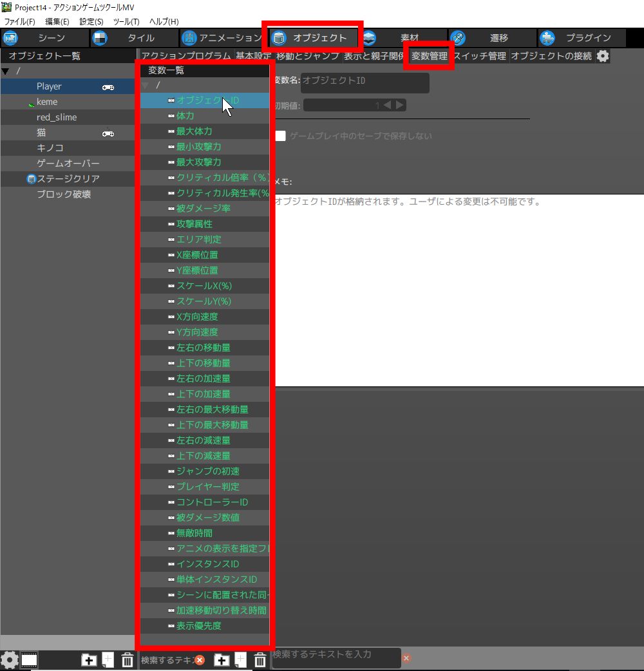Open the シーン (Scene) tab icon
Image resolution: width=644 pixels, height=671 pixels.
tap(11, 38)
